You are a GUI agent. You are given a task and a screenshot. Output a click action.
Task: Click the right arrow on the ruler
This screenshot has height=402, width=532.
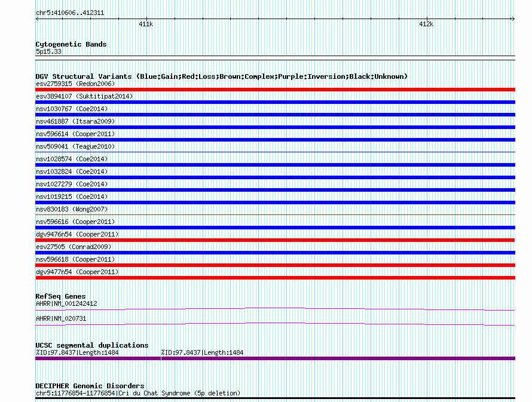click(513, 19)
